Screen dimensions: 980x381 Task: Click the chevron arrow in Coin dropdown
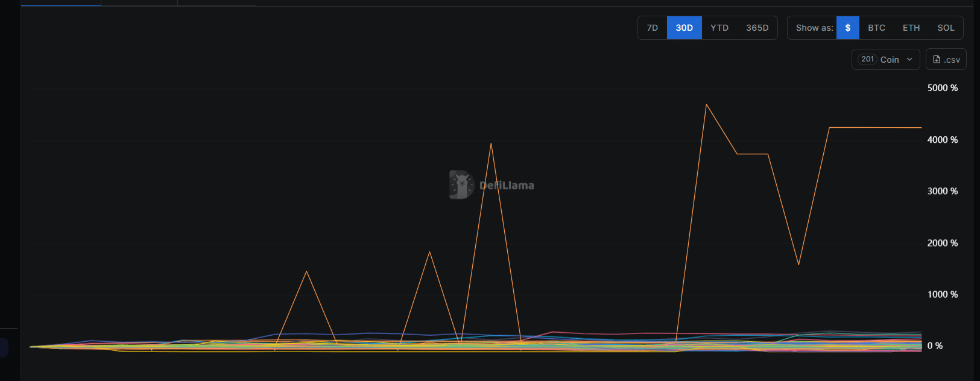coord(909,59)
